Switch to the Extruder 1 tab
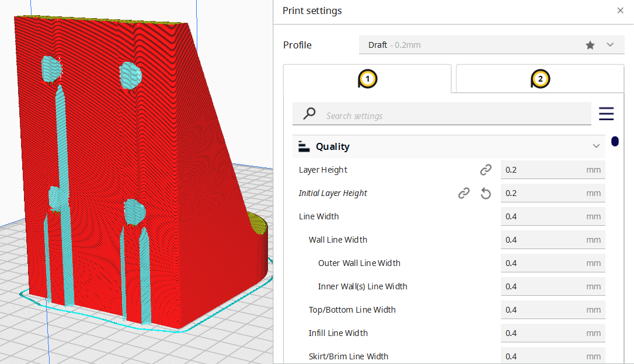Viewport: 634px width, 364px height. click(367, 79)
